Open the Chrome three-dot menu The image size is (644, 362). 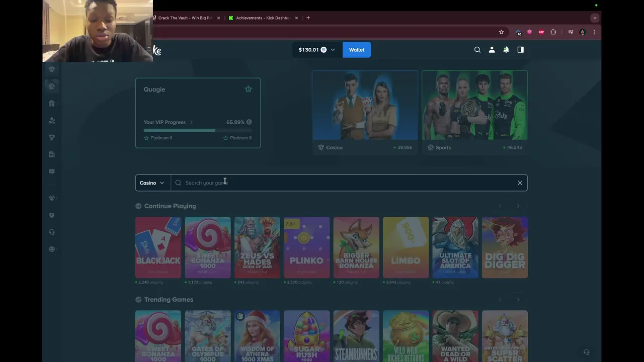coord(594,32)
